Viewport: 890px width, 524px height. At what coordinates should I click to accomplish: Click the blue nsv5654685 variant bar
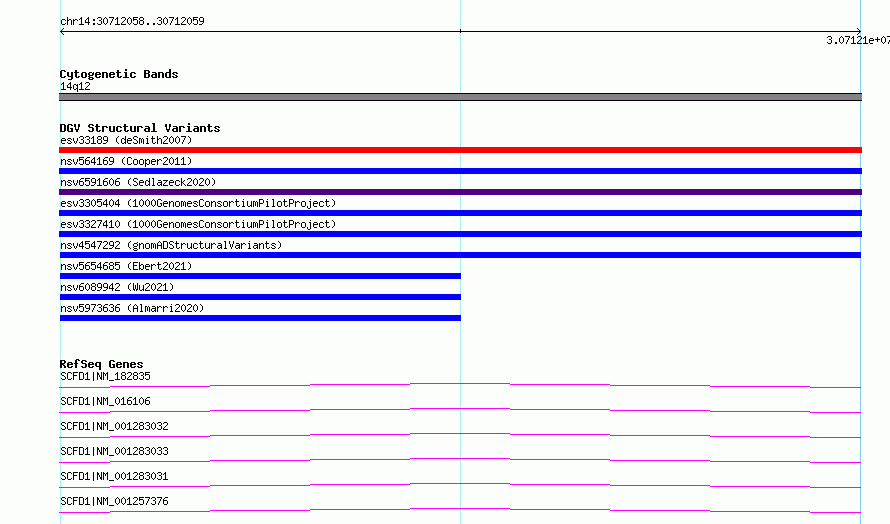point(260,276)
